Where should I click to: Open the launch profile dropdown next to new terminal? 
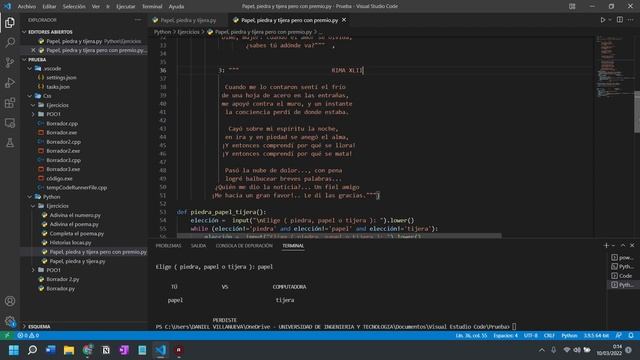(613, 245)
